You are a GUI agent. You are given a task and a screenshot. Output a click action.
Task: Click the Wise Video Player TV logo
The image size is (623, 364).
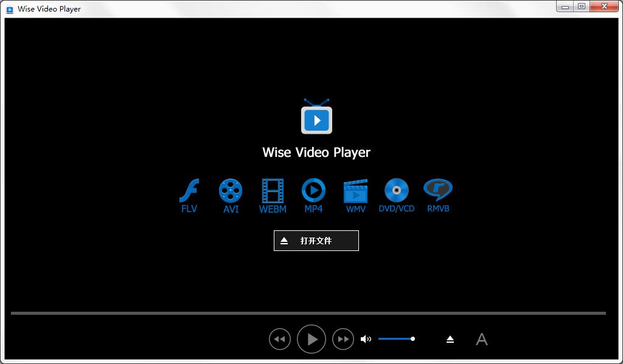[x=316, y=117]
